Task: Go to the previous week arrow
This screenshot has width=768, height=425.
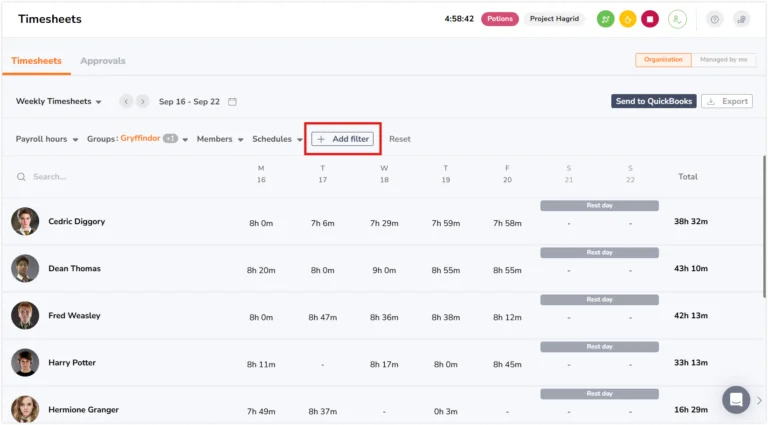Action: (126, 101)
